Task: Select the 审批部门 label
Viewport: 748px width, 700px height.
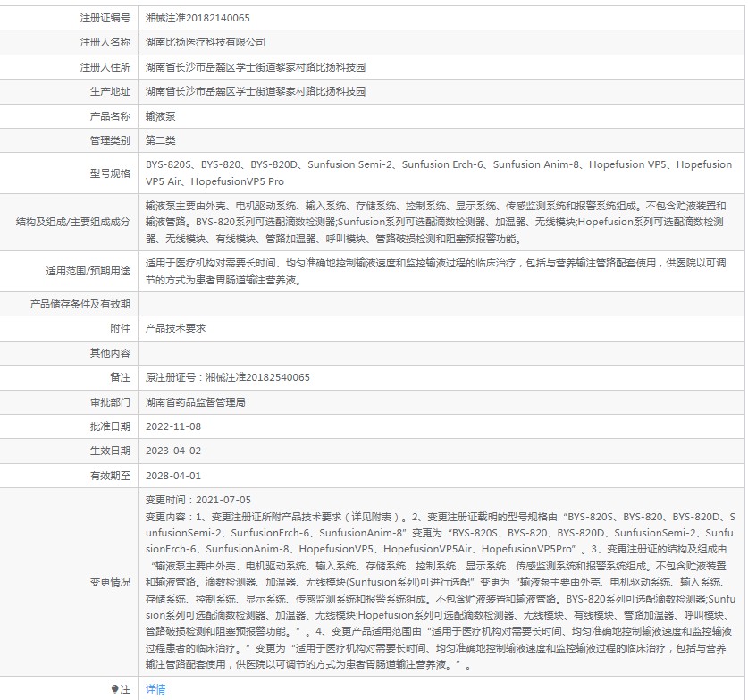Action: [x=110, y=402]
